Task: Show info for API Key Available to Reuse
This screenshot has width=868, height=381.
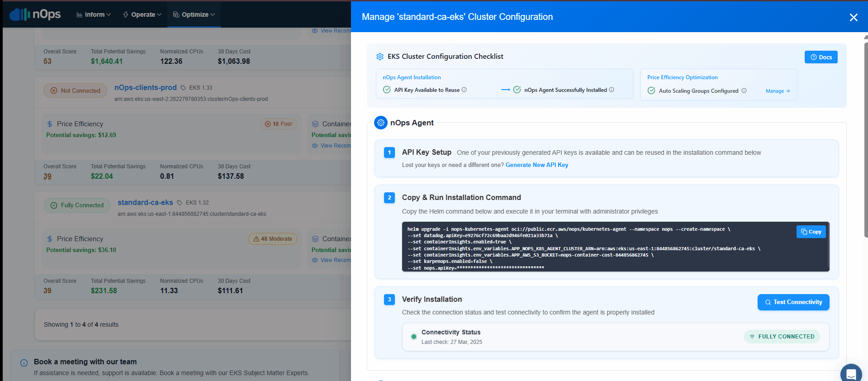Action: tap(464, 90)
